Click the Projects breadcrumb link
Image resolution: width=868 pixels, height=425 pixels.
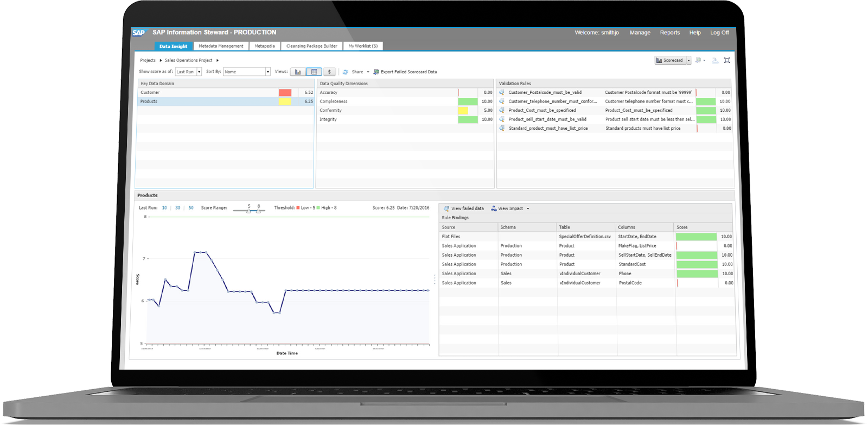[148, 60]
